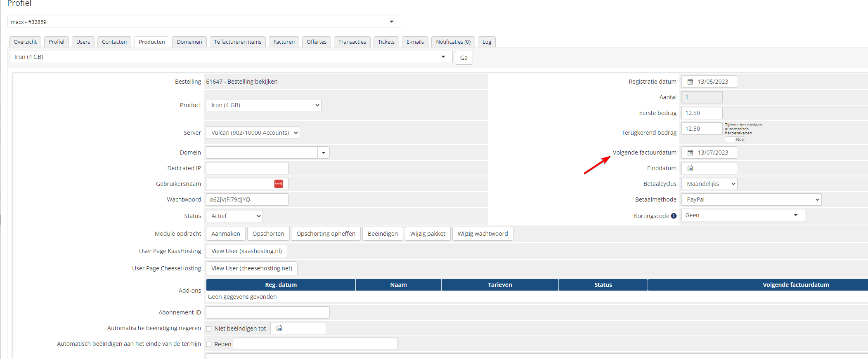Click the Wijzig wachtwoord button
This screenshot has height=359, width=868.
pyautogui.click(x=482, y=234)
